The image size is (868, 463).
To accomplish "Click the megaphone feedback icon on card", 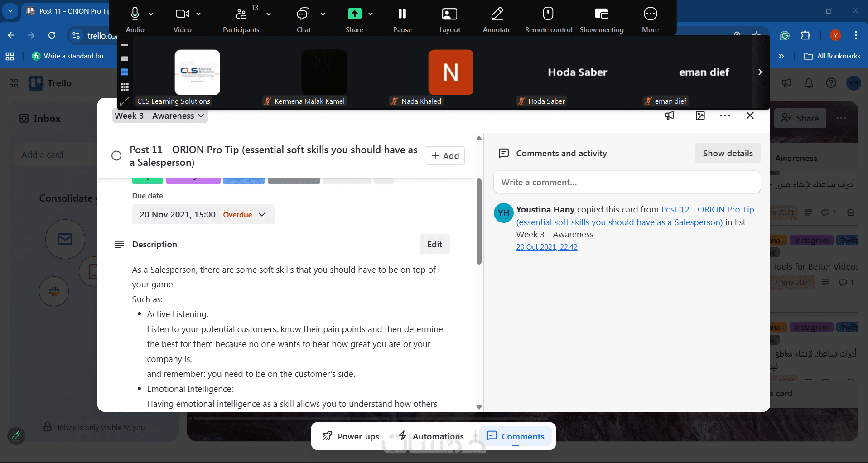I will [670, 116].
